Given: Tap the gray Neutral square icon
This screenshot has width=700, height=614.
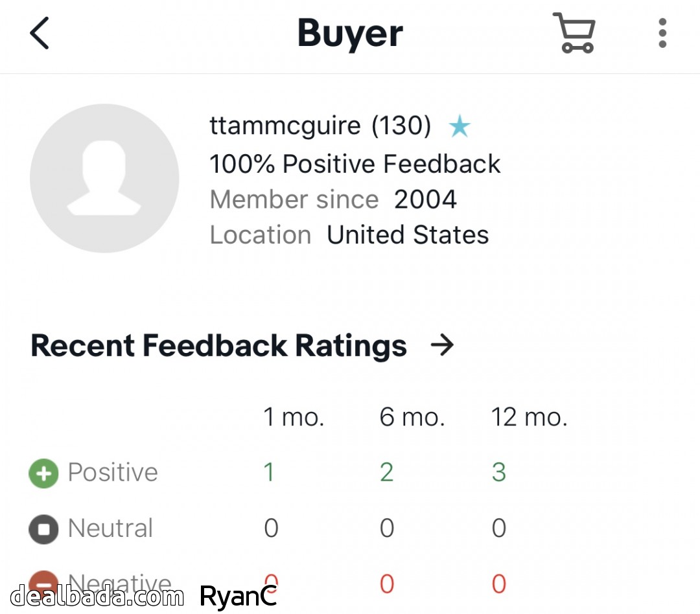Looking at the screenshot, I should (x=43, y=529).
